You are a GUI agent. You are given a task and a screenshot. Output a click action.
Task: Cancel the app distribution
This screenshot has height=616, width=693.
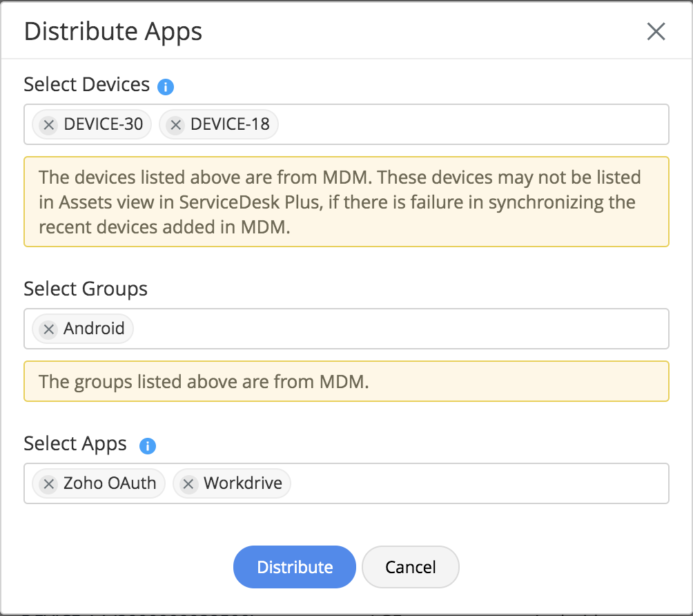click(x=411, y=567)
